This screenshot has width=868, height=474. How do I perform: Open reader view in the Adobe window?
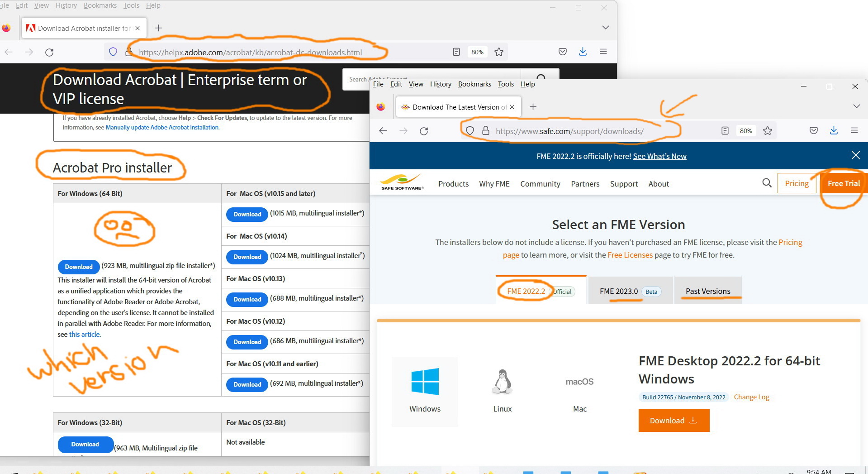[x=456, y=52]
